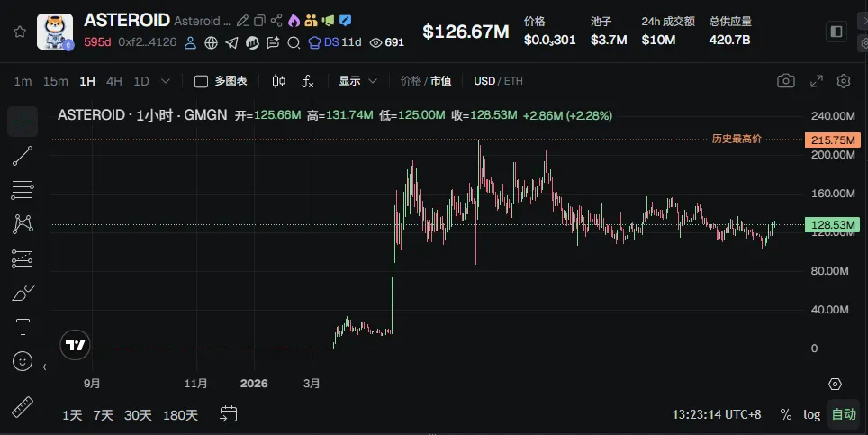Click the 历史最高价 all-time-high line label
868x435 pixels.
coord(737,139)
